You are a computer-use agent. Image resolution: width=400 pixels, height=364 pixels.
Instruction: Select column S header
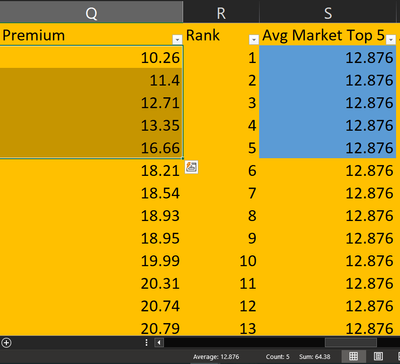328,13
